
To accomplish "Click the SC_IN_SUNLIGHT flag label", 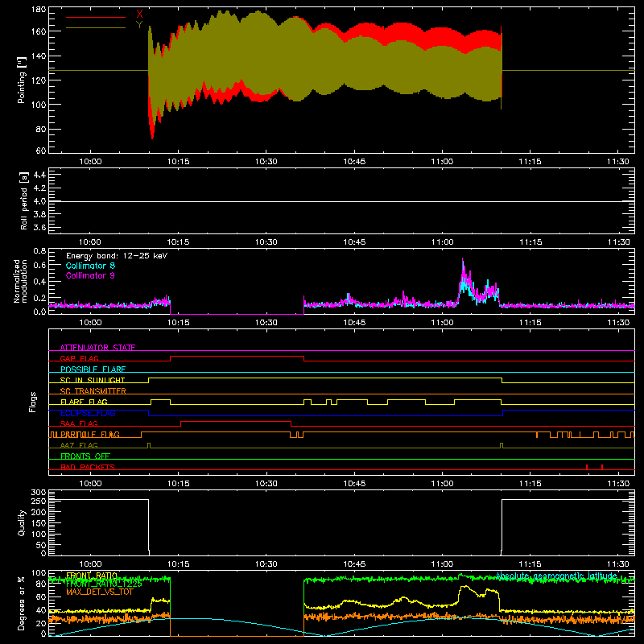I will click(93, 380).
